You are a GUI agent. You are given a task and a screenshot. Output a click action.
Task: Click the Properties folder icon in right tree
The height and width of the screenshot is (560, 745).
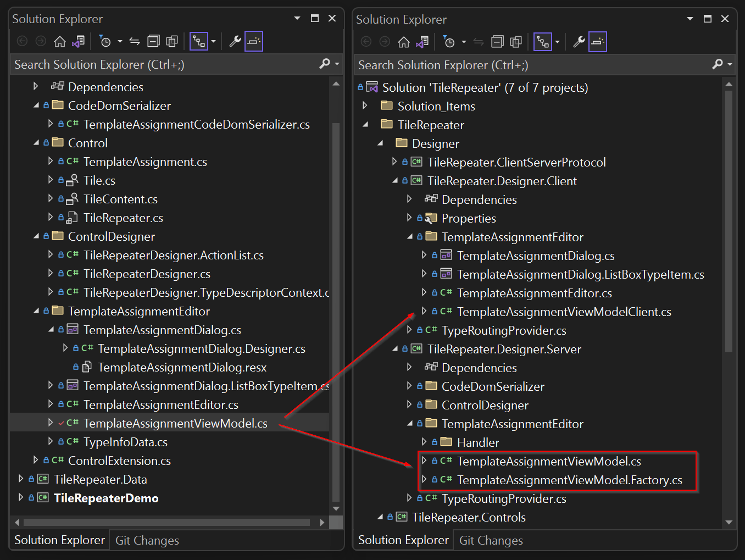coord(431,218)
